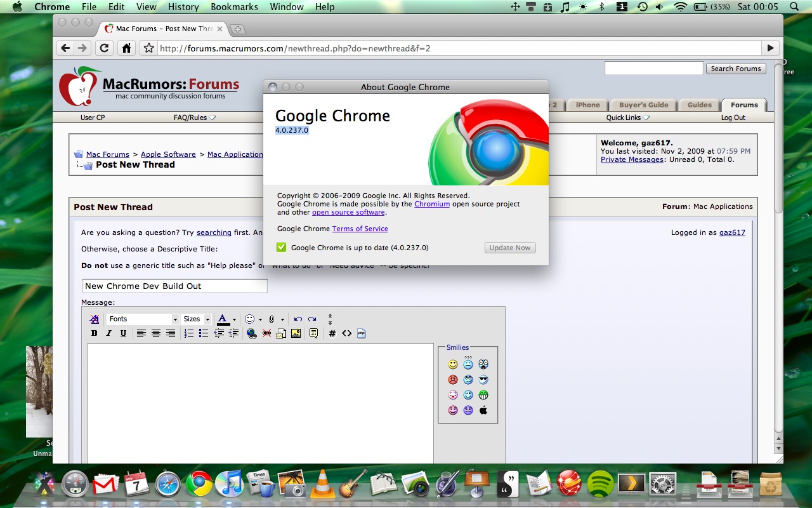The image size is (812, 508).
Task: Open the Chromium project link
Action: 432,204
